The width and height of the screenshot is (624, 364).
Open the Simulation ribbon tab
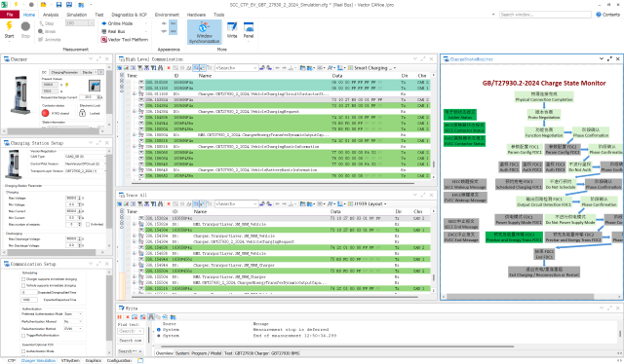pyautogui.click(x=77, y=15)
